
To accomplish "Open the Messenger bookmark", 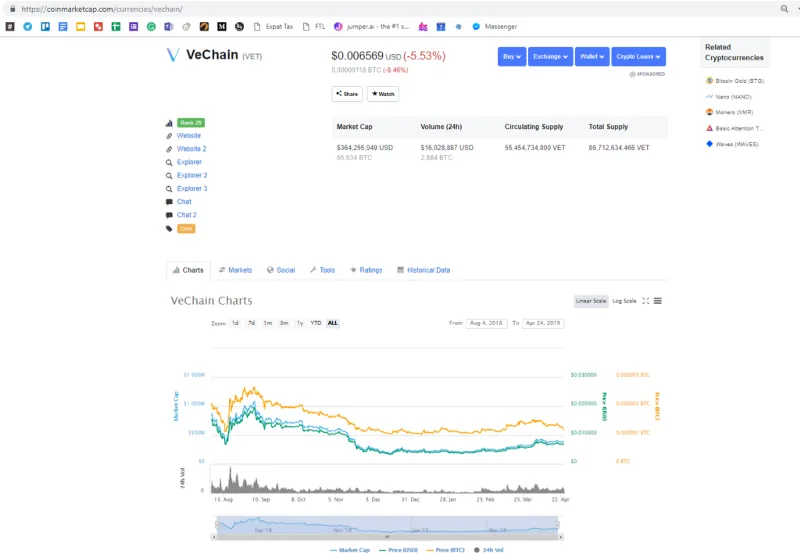I will pos(494,27).
